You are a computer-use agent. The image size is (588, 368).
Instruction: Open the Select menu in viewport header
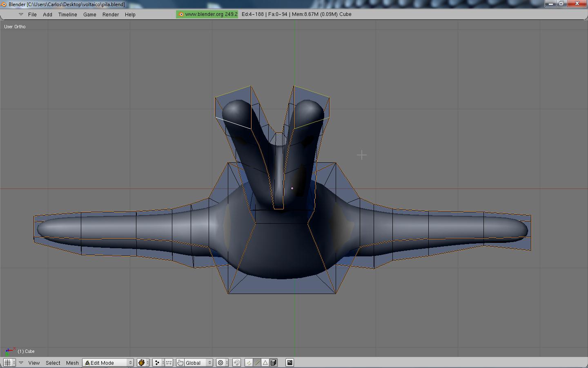(x=53, y=363)
